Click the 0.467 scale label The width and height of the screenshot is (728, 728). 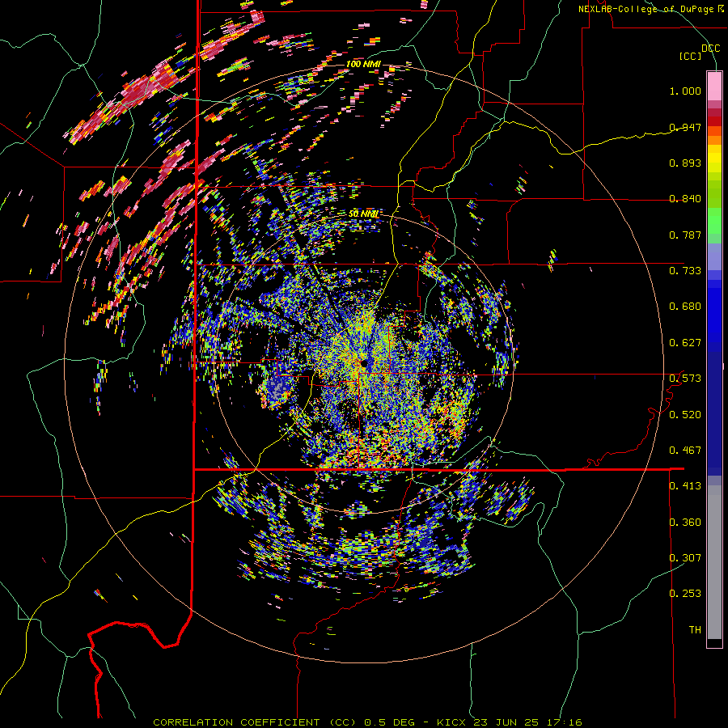(685, 451)
